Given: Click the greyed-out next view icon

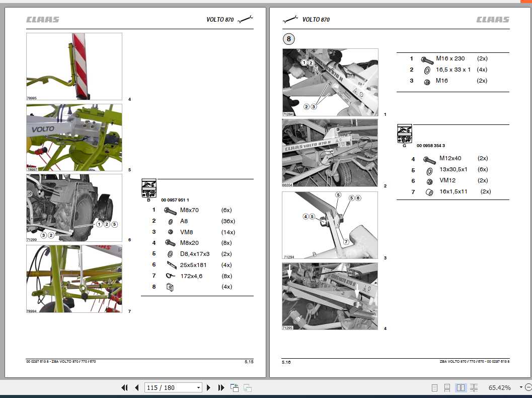Looking at the screenshot, I should click(248, 387).
